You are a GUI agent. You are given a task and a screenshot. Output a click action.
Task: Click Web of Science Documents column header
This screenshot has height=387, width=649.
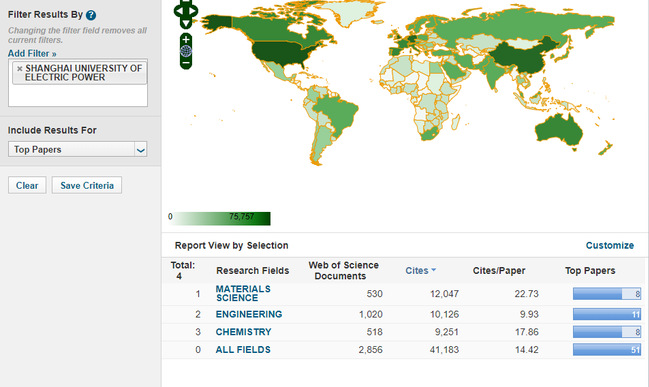[x=343, y=271]
